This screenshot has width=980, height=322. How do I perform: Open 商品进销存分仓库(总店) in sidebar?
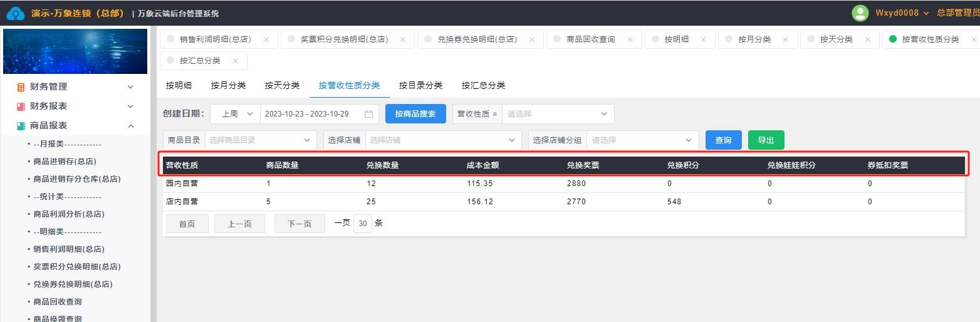76,179
